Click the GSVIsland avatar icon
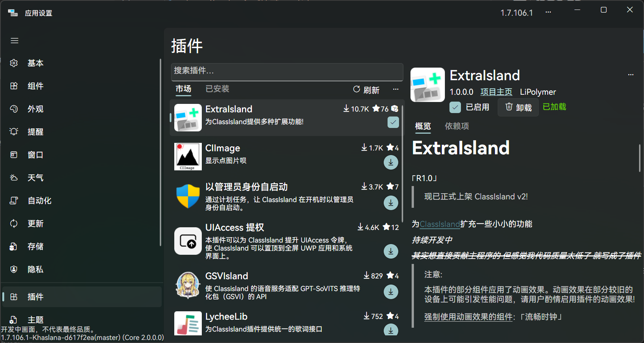Image resolution: width=644 pixels, height=343 pixels. tap(188, 285)
